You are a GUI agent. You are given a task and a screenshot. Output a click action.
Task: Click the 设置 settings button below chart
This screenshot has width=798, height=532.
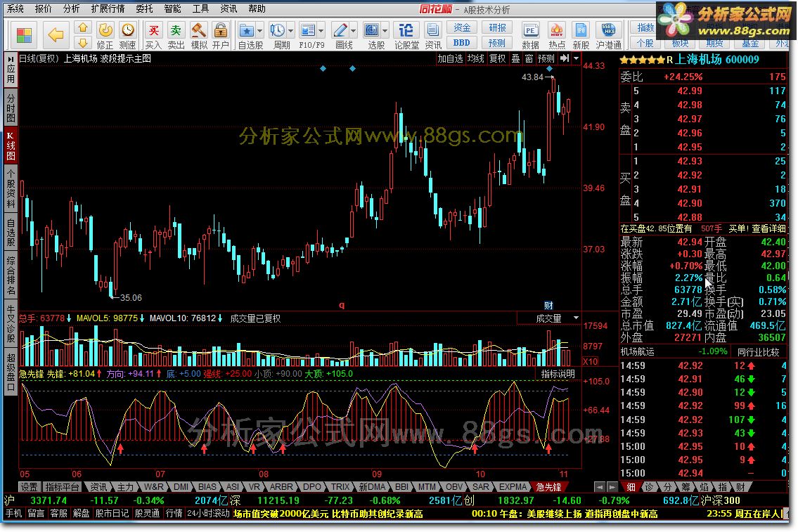point(29,487)
